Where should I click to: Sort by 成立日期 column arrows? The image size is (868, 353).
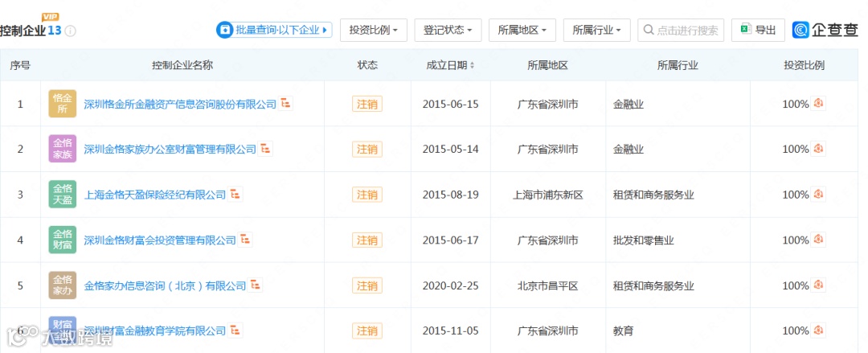pos(472,65)
